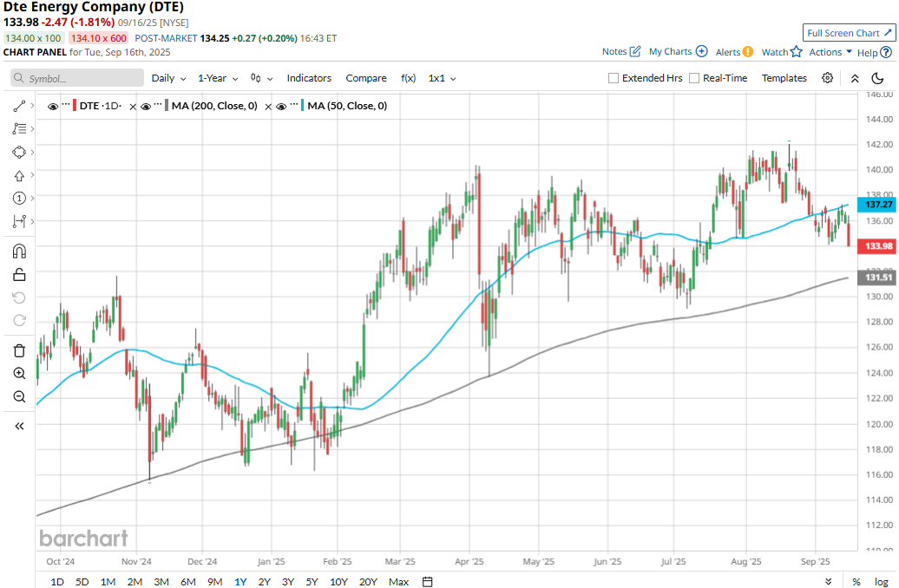Choose the shapes drawing tool
The height and width of the screenshot is (588, 899).
click(x=19, y=152)
